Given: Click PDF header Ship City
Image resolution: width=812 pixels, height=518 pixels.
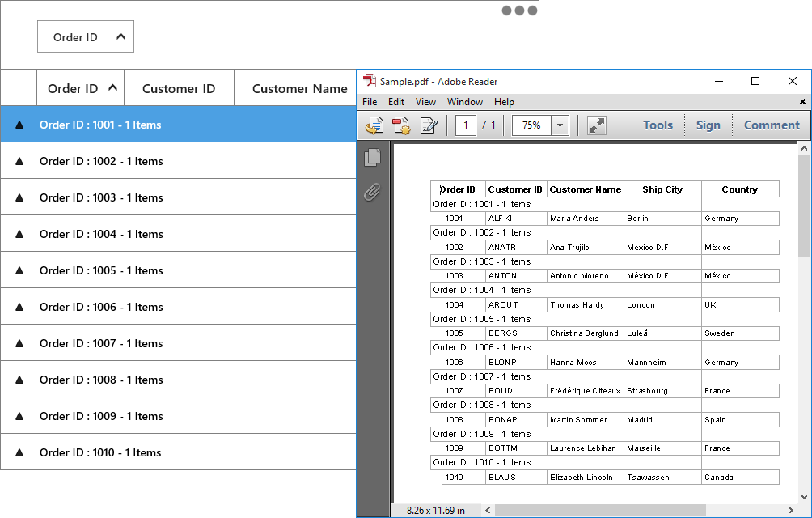Looking at the screenshot, I should pos(662,189).
